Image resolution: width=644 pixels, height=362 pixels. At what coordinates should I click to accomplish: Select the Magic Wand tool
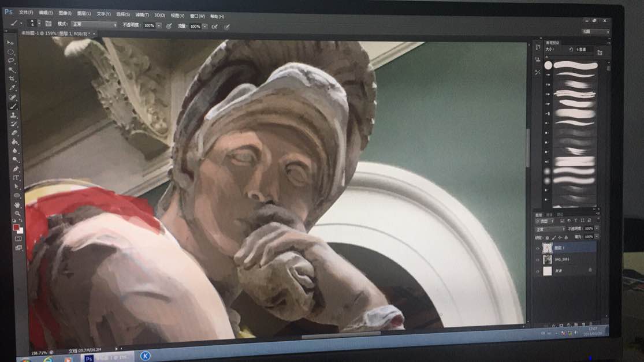[12, 70]
